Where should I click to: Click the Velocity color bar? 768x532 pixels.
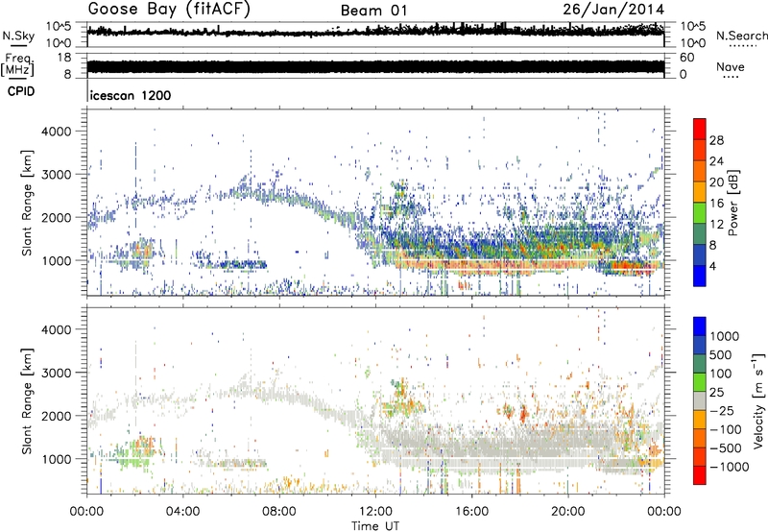pos(700,400)
